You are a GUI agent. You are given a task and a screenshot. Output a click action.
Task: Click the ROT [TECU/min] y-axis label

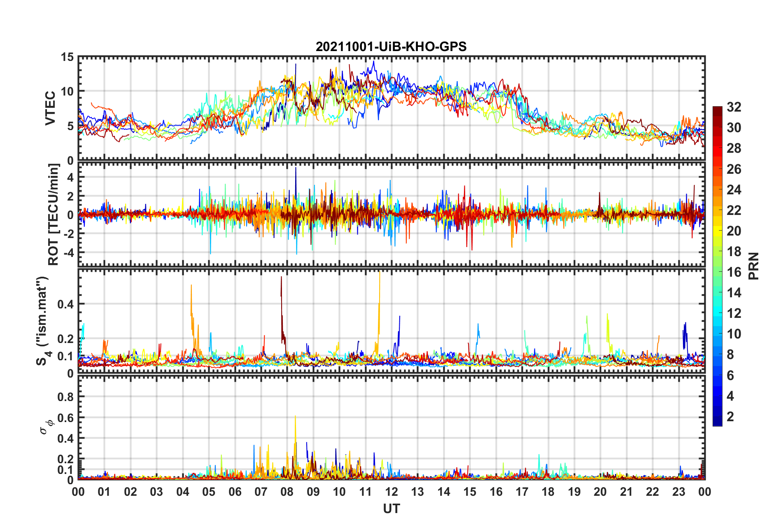54,215
